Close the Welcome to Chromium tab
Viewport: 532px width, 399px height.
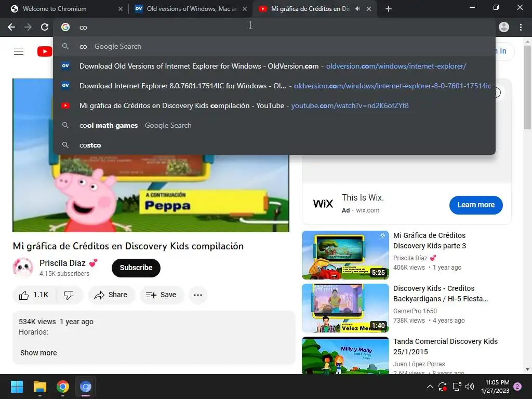pyautogui.click(x=121, y=9)
